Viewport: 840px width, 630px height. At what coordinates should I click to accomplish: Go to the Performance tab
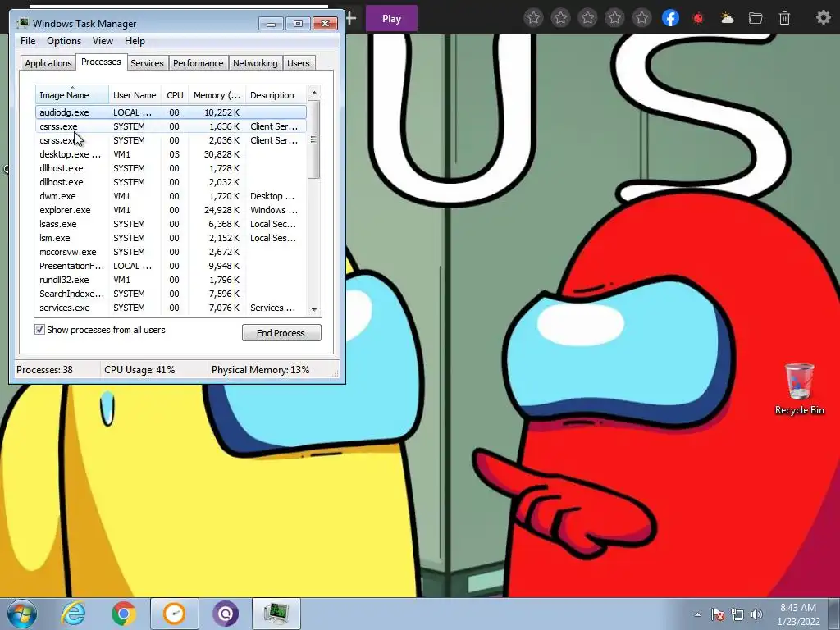click(199, 63)
